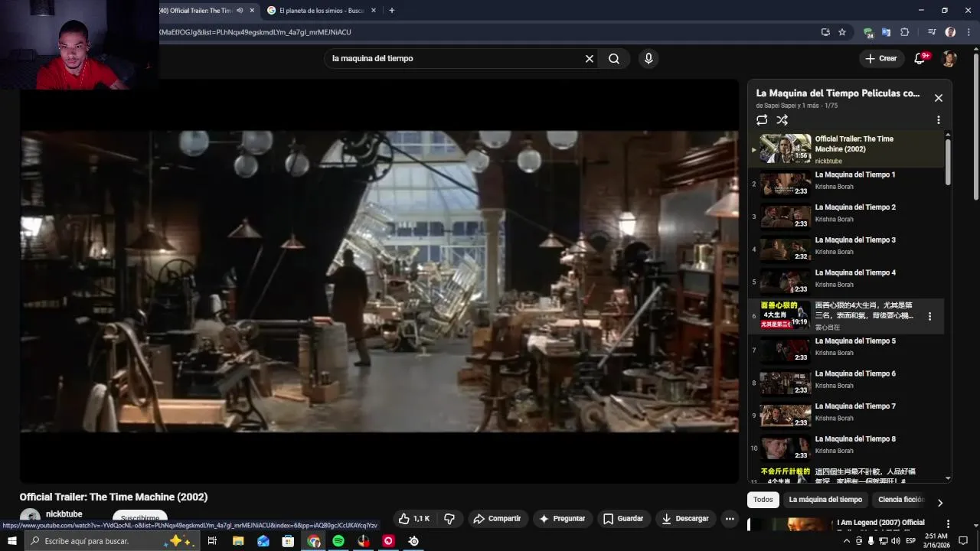
Task: Close the El planeta de los simios tab
Action: point(374,11)
